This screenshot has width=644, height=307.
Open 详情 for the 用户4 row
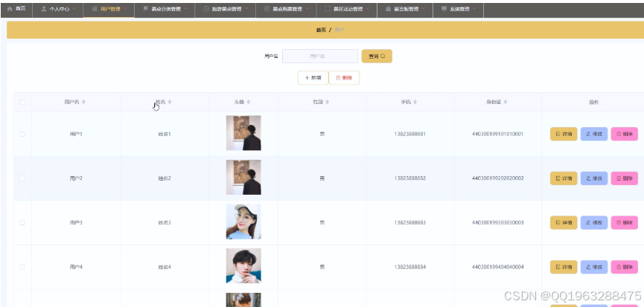coord(564,267)
